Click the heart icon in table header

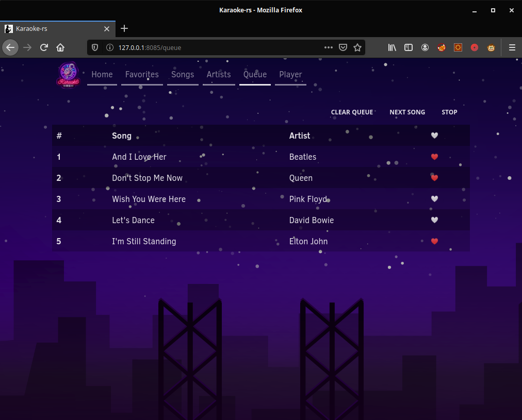(x=434, y=136)
